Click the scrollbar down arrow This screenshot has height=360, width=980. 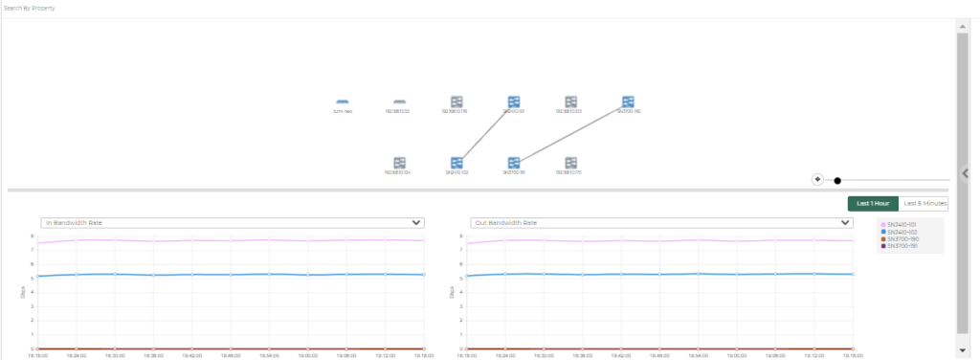tap(963, 350)
